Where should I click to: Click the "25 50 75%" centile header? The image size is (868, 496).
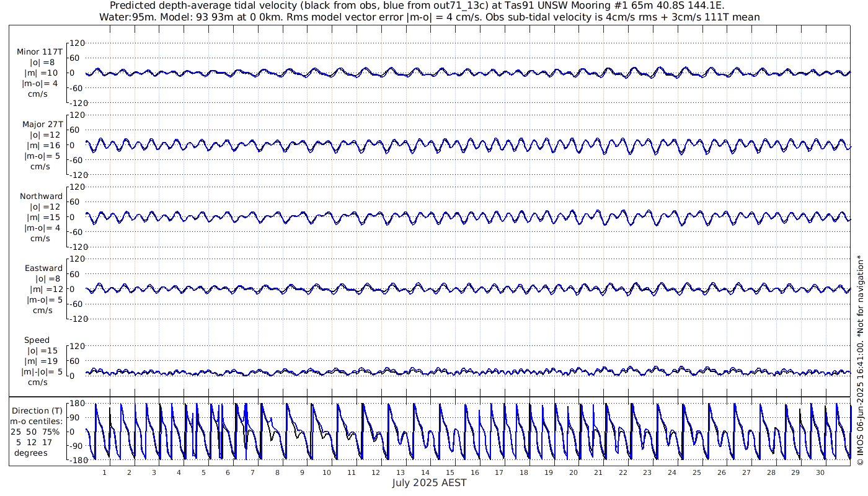coord(37,432)
